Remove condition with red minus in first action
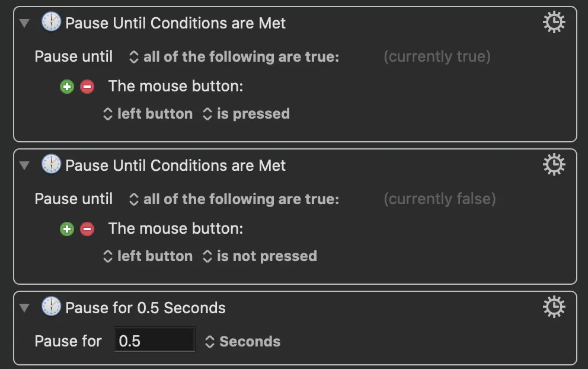588x369 pixels. 87,87
